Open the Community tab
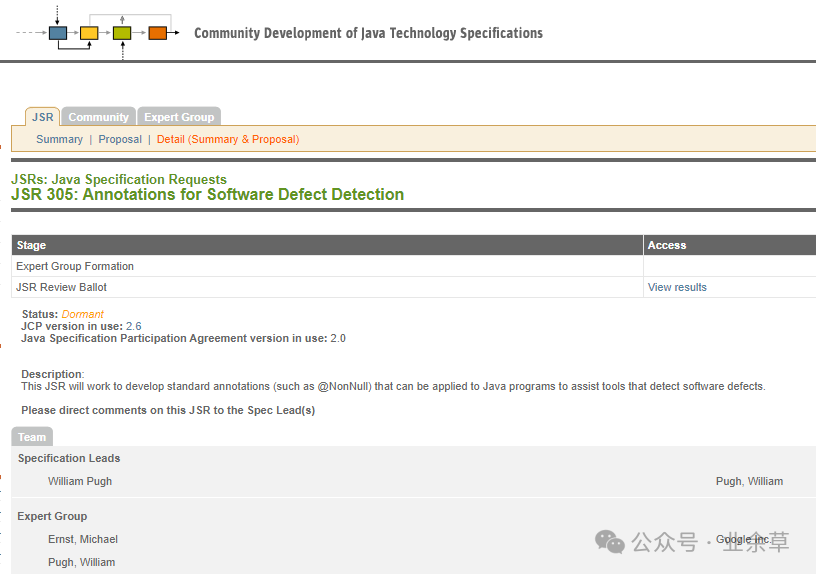The image size is (816, 575). (x=98, y=117)
